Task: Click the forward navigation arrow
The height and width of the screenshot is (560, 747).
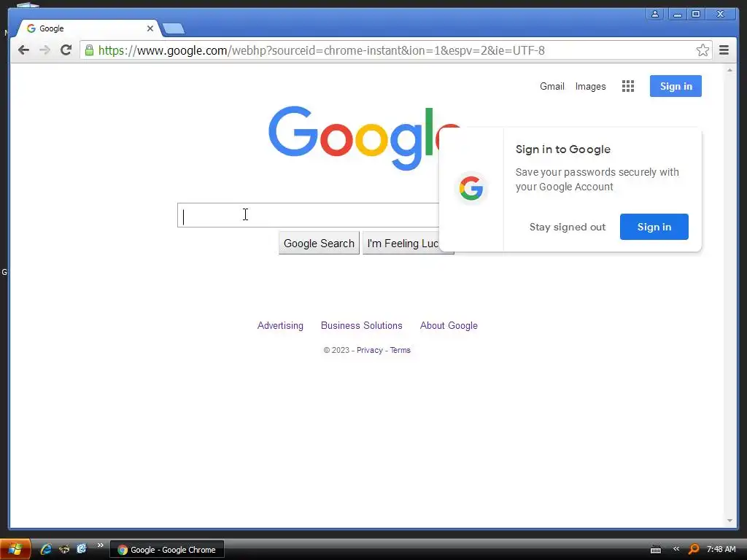Action: tap(44, 50)
